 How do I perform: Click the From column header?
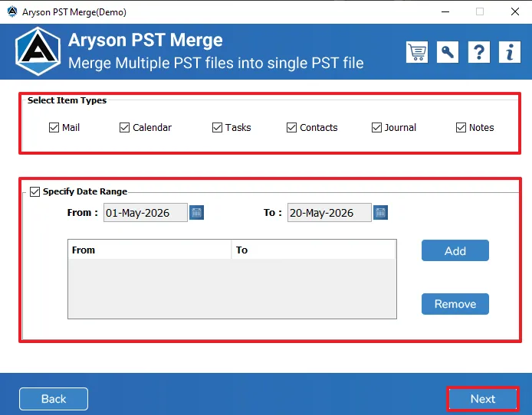149,250
